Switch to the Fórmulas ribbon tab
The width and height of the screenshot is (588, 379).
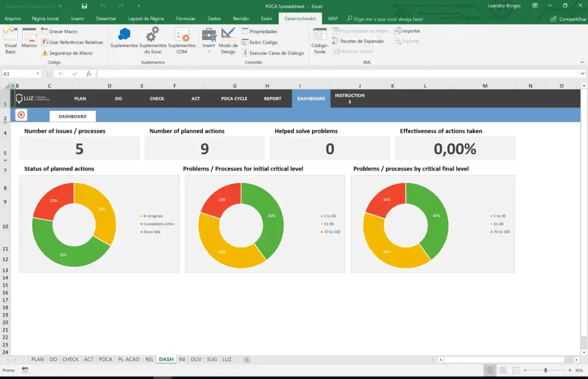(x=185, y=19)
